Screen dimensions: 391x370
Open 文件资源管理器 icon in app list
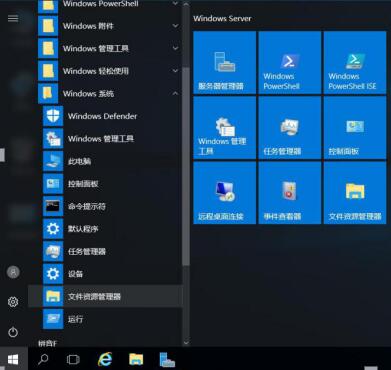point(53,296)
